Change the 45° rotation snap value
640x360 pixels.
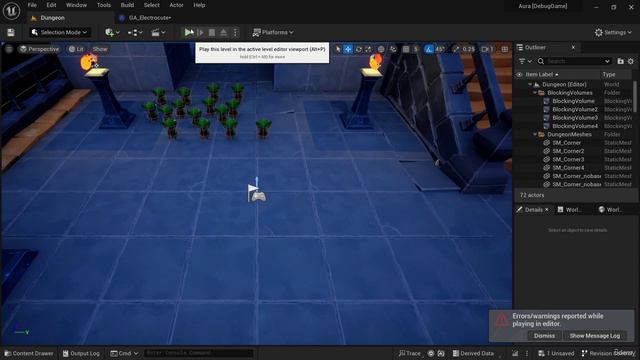click(x=440, y=49)
